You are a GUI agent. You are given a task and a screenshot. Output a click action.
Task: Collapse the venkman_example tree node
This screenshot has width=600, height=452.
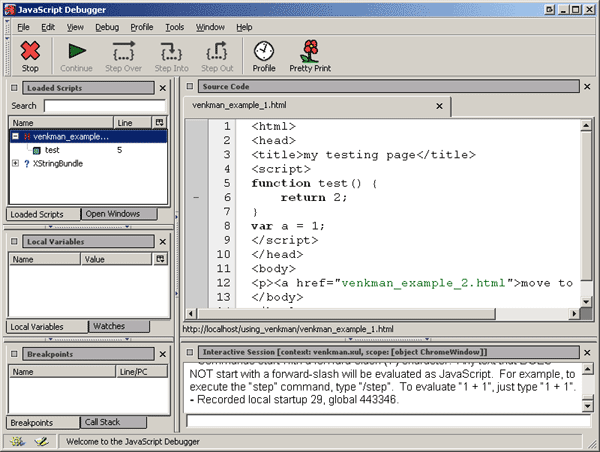[15, 136]
